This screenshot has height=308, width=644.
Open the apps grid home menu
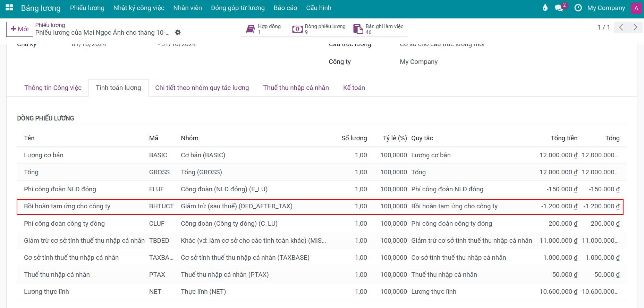point(9,8)
